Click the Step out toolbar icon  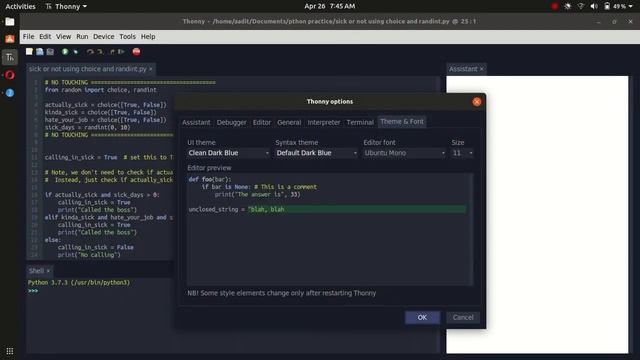click(x=112, y=52)
